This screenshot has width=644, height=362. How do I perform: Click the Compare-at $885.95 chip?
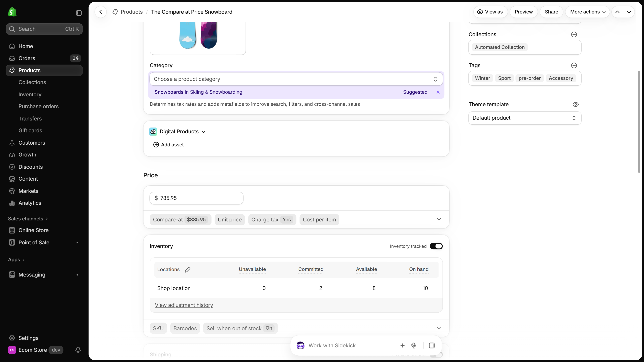(x=180, y=220)
